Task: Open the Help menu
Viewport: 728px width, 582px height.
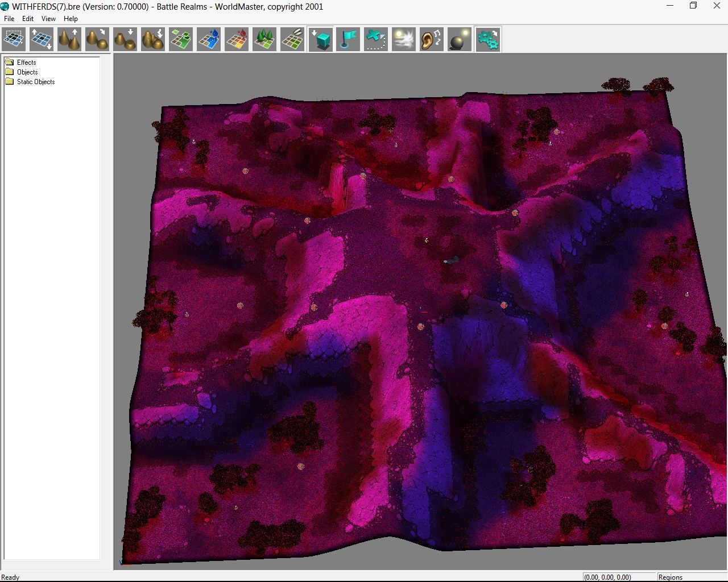Action: pyautogui.click(x=71, y=19)
